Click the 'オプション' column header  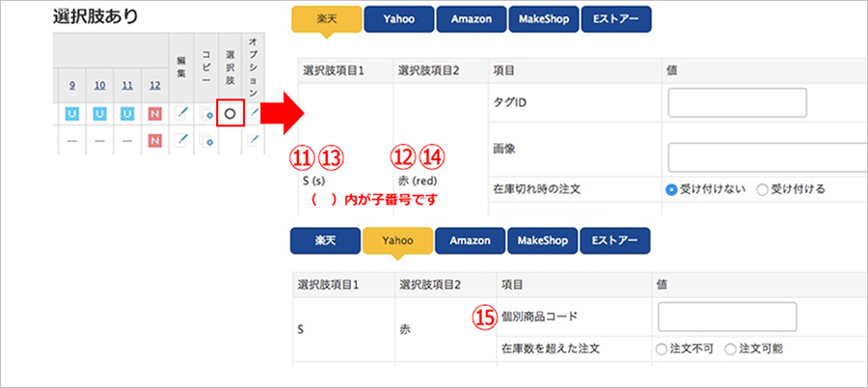pyautogui.click(x=253, y=66)
